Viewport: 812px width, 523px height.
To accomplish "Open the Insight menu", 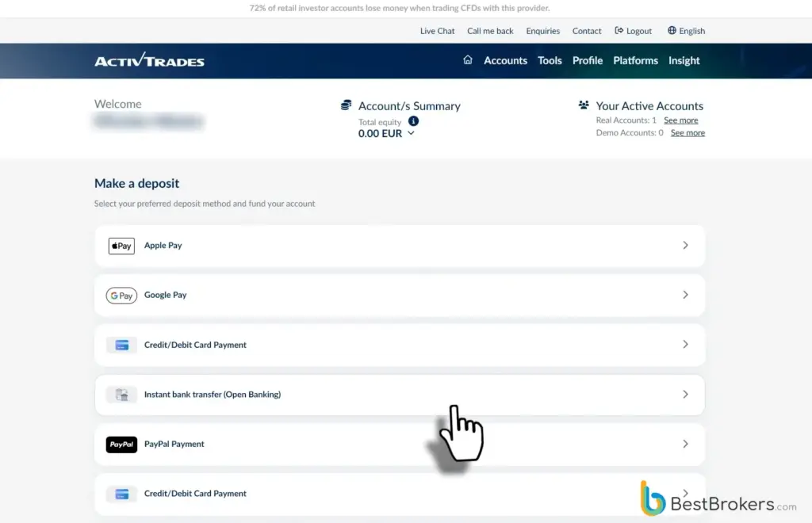I will [x=684, y=60].
